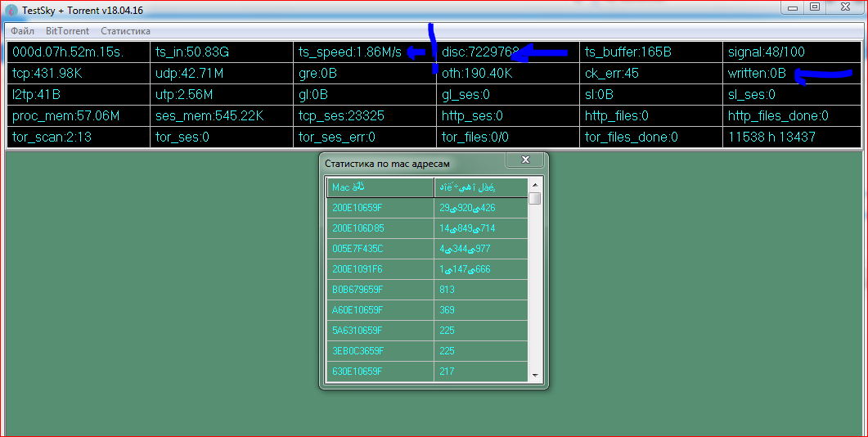Open the Файл menu
Screen dimensions: 868x437
coord(23,31)
